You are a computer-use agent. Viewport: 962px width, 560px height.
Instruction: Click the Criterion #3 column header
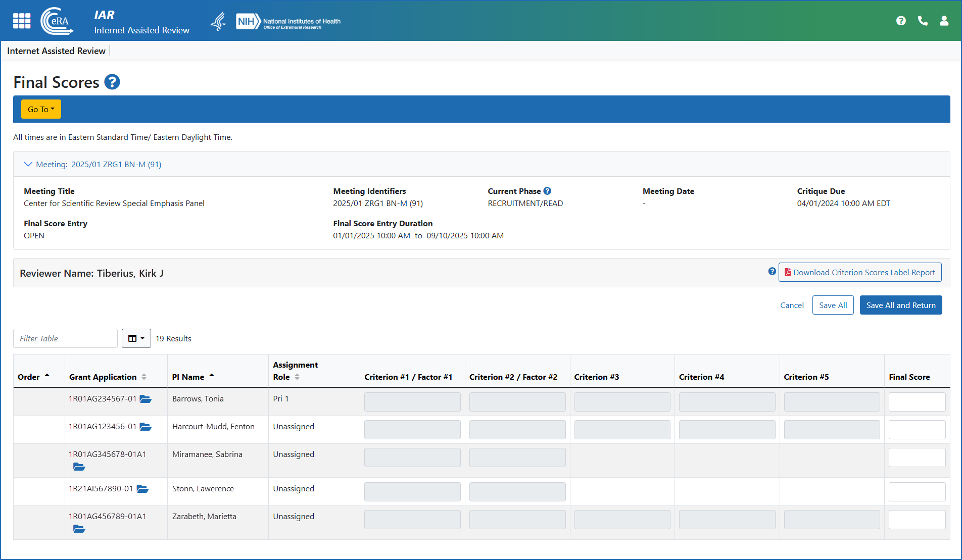pyautogui.click(x=597, y=377)
